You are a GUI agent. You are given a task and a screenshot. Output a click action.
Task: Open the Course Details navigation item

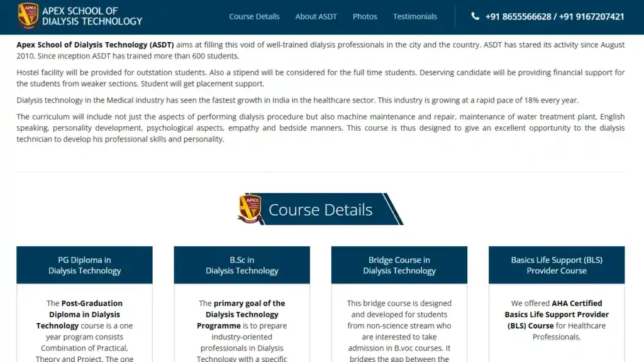click(x=254, y=16)
